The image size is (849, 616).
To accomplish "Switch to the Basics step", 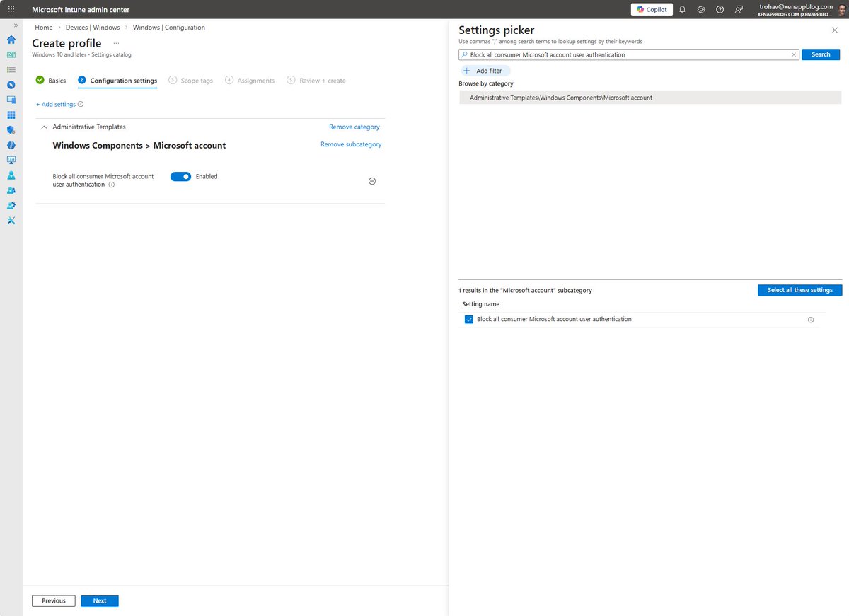I will click(51, 81).
